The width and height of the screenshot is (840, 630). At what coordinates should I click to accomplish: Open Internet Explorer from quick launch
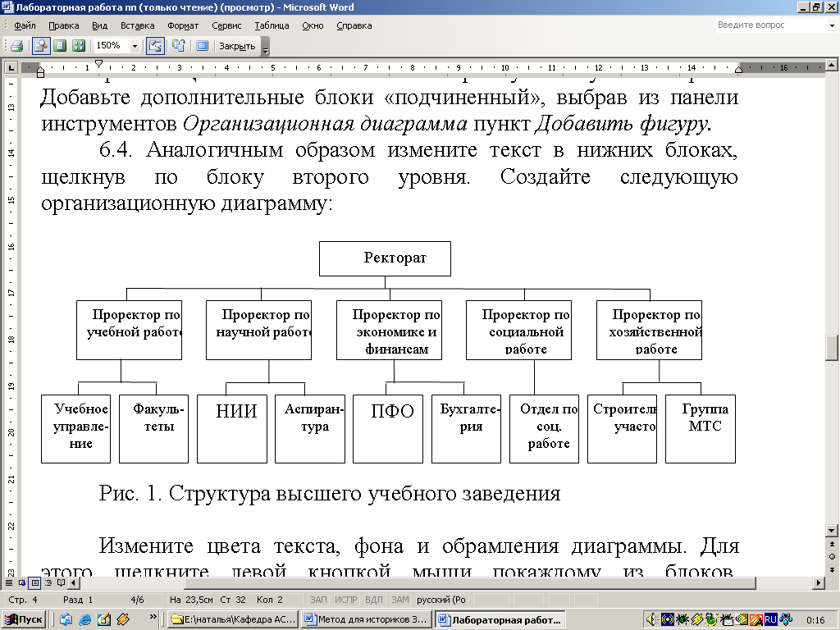click(84, 619)
